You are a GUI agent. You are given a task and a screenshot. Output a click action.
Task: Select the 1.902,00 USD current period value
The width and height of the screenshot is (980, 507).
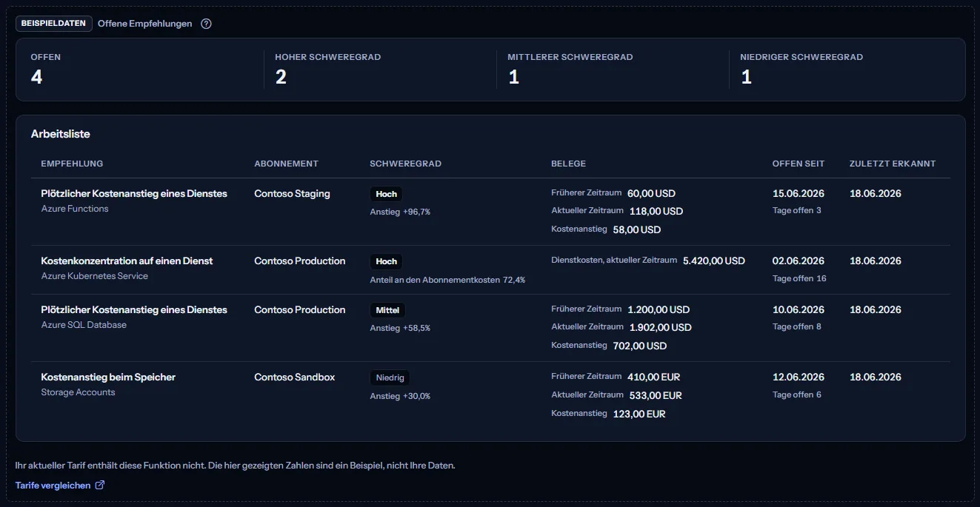(x=661, y=327)
